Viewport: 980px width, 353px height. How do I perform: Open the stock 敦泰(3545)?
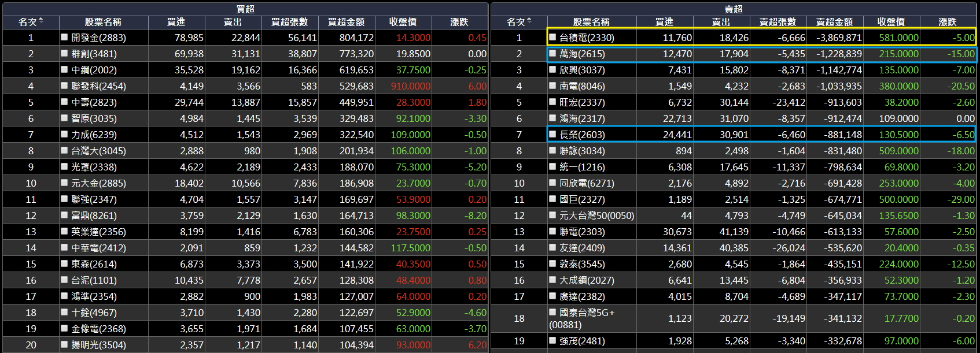[582, 264]
